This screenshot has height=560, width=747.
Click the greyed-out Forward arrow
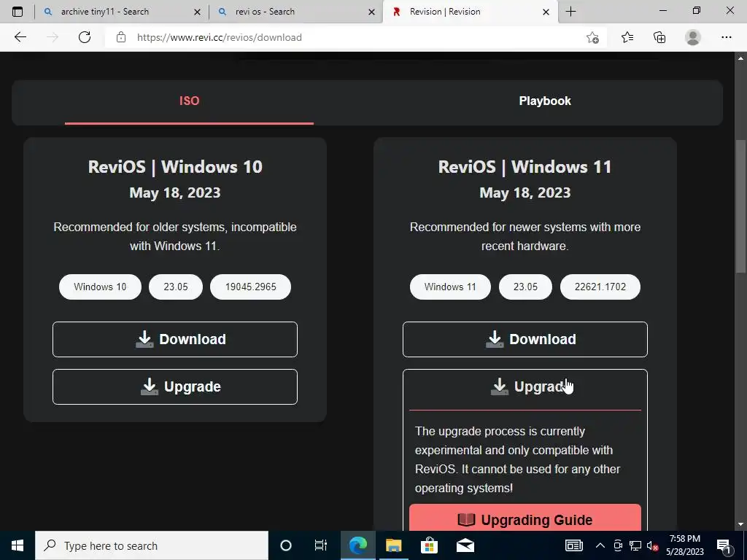(53, 37)
